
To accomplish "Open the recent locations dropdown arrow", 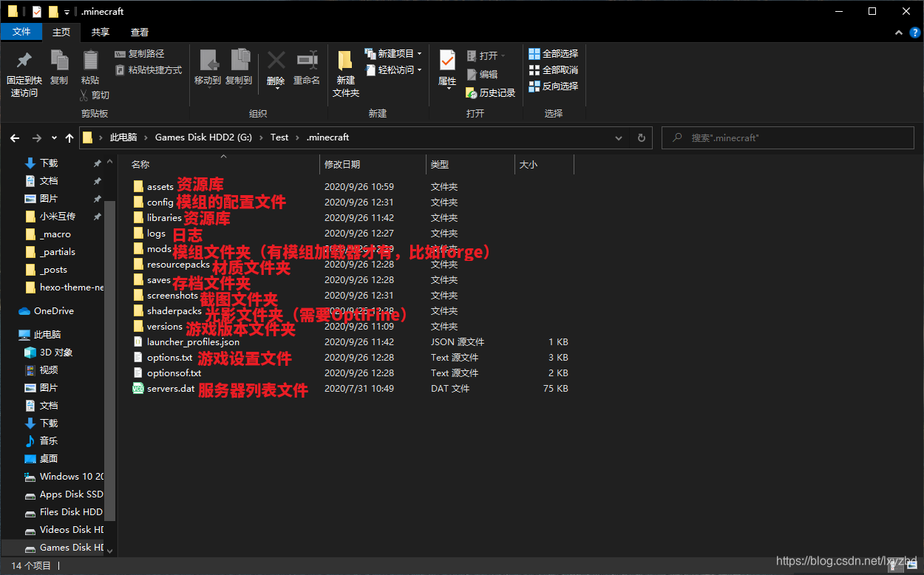I will [x=54, y=137].
